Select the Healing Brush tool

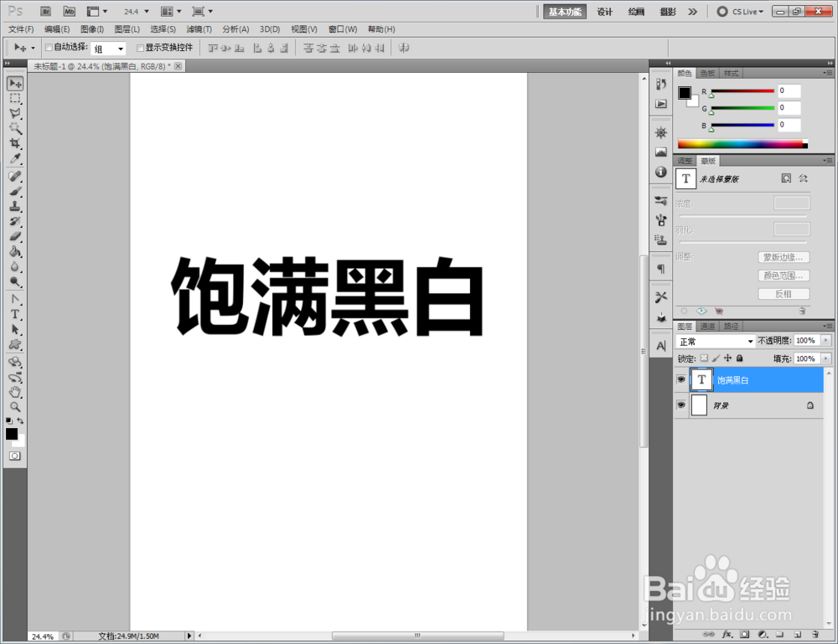[15, 176]
